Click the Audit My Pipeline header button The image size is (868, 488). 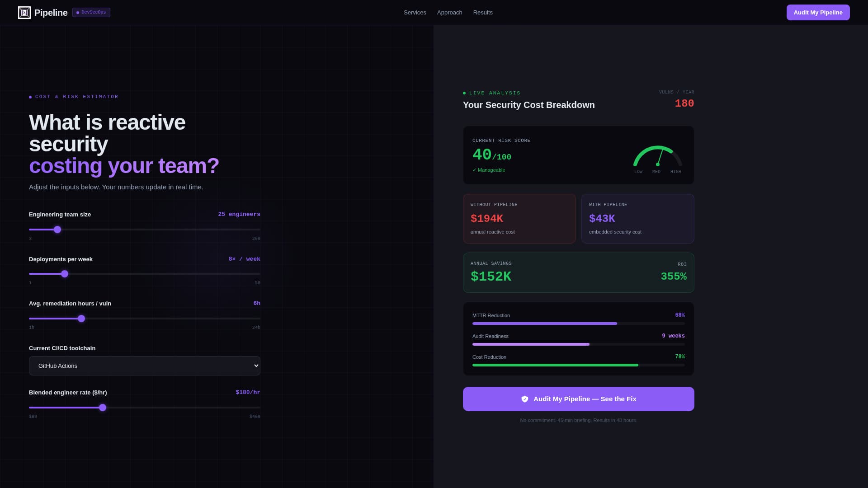coord(818,13)
